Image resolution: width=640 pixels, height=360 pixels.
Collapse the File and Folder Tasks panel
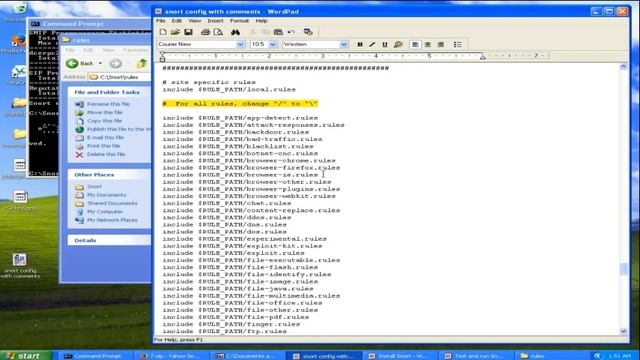pyautogui.click(x=109, y=92)
